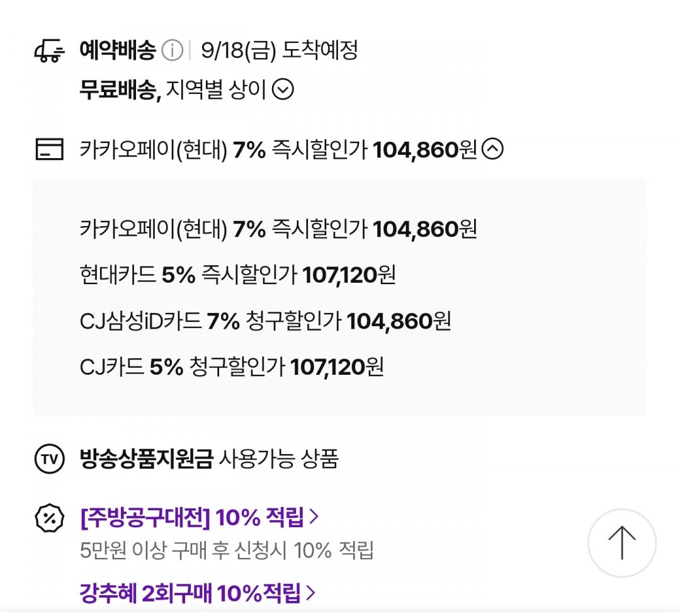Select 현대카드 5% 즉시할인가 row
Image resolution: width=680 pixels, height=616 pixels.
tap(237, 275)
